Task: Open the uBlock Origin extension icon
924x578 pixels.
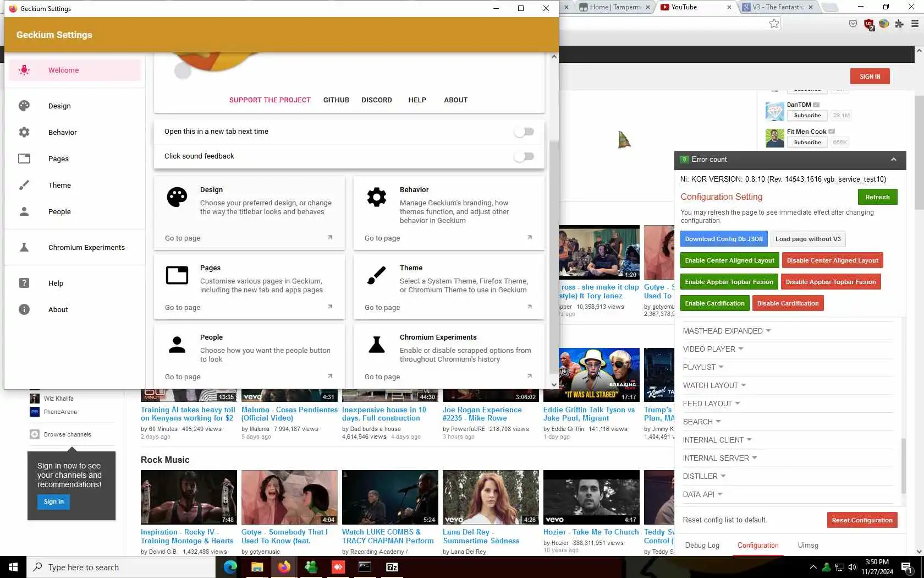Action: click(869, 24)
